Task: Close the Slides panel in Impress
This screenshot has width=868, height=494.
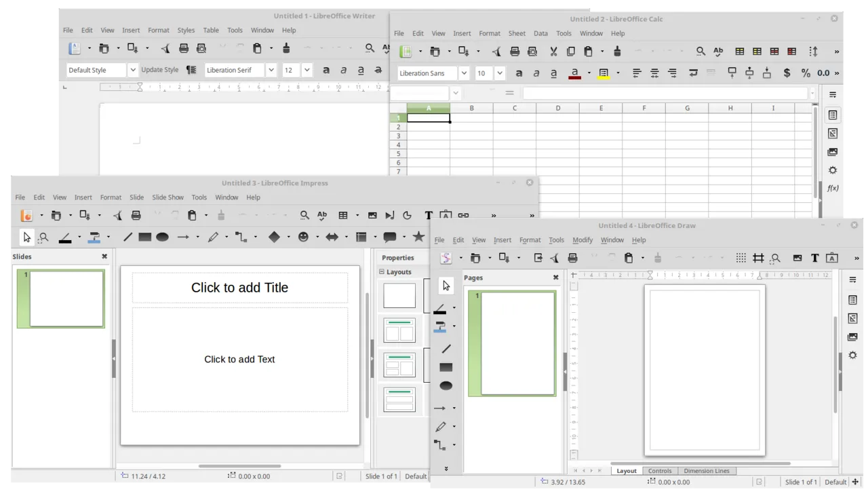Action: [x=104, y=256]
